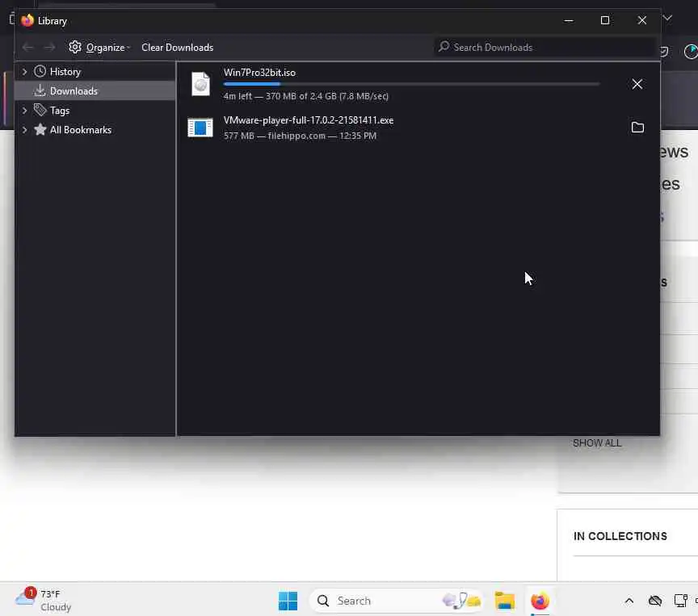Cancel the Win7Pro32bit.iso download
The height and width of the screenshot is (616, 698).
click(x=637, y=84)
